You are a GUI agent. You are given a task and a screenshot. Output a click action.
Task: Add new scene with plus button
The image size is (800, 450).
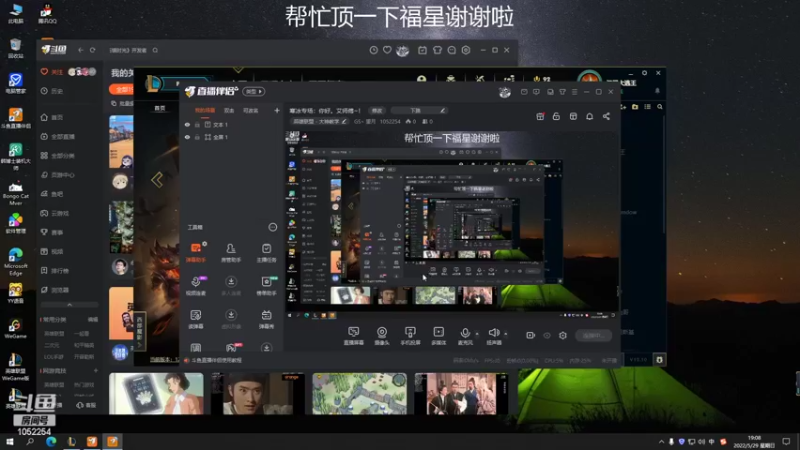click(277, 110)
